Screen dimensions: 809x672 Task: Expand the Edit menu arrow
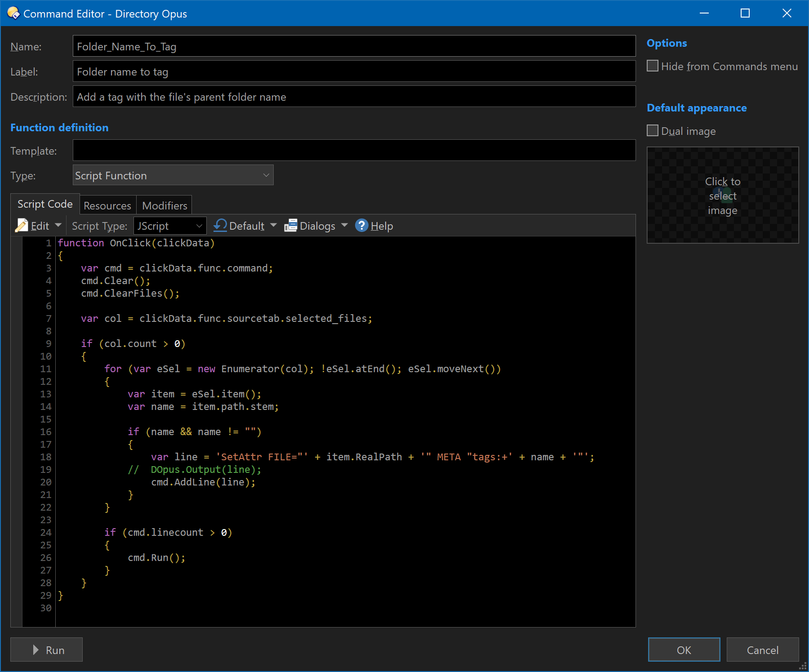click(58, 225)
